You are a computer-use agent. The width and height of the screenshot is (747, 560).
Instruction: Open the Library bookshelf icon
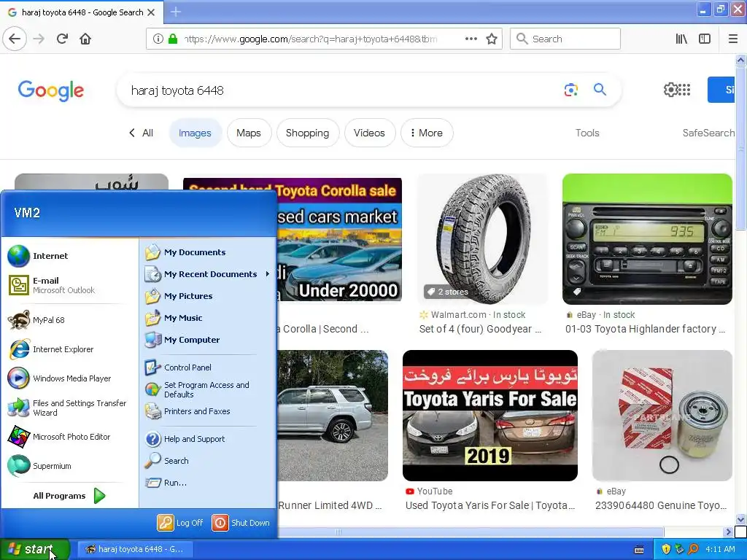click(681, 39)
